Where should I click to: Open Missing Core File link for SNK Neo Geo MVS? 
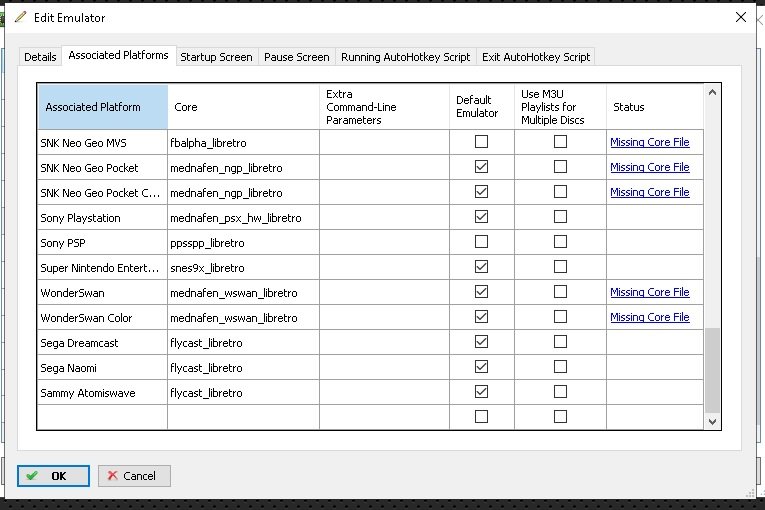click(649, 142)
